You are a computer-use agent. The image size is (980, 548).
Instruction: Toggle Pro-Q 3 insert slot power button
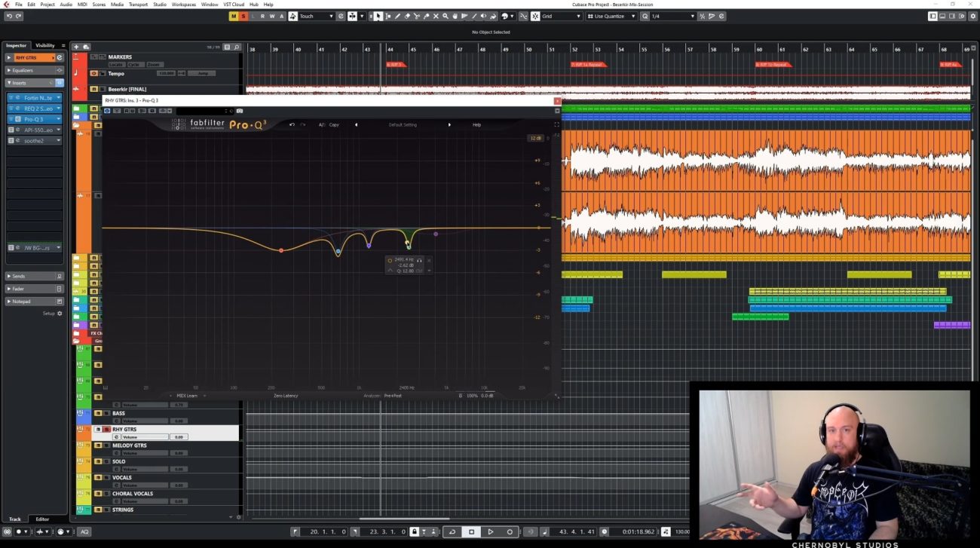pos(11,119)
